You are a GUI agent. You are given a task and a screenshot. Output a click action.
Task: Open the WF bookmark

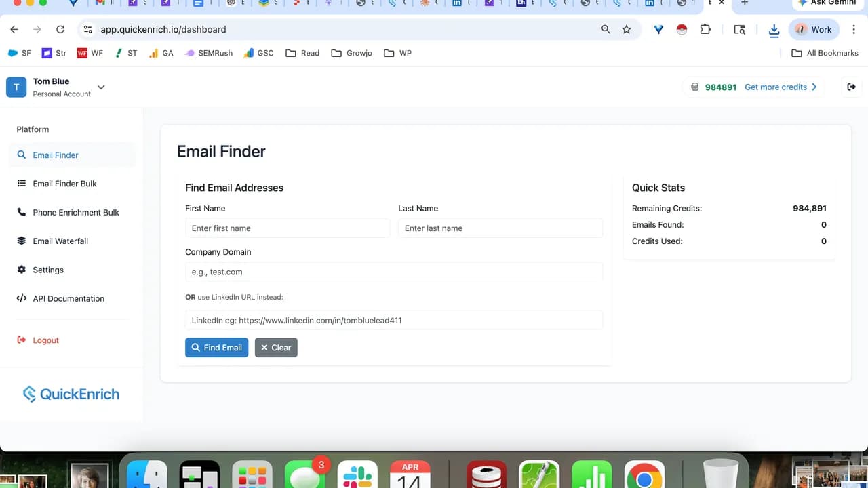(x=90, y=53)
